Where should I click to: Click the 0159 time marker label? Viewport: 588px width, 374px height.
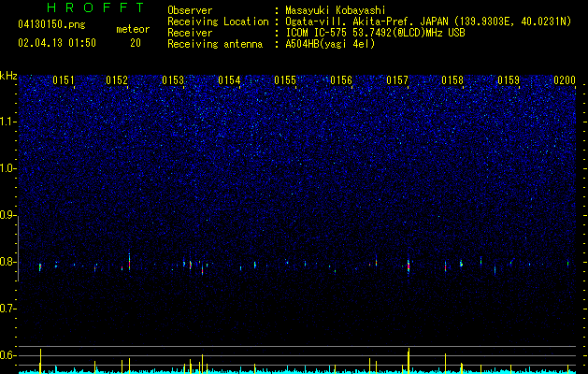pos(509,80)
